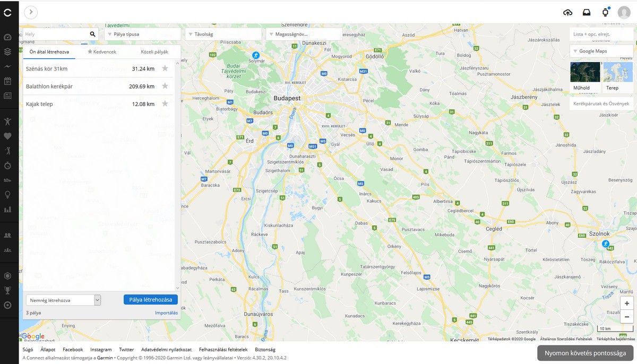Click Térképhiba bejelentése map link

tap(615, 339)
